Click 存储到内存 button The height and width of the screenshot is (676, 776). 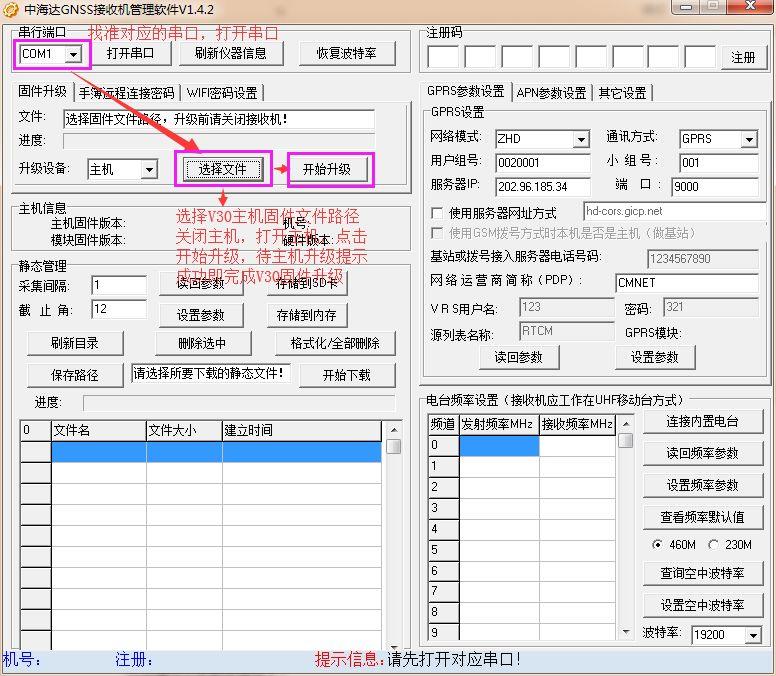pos(307,315)
